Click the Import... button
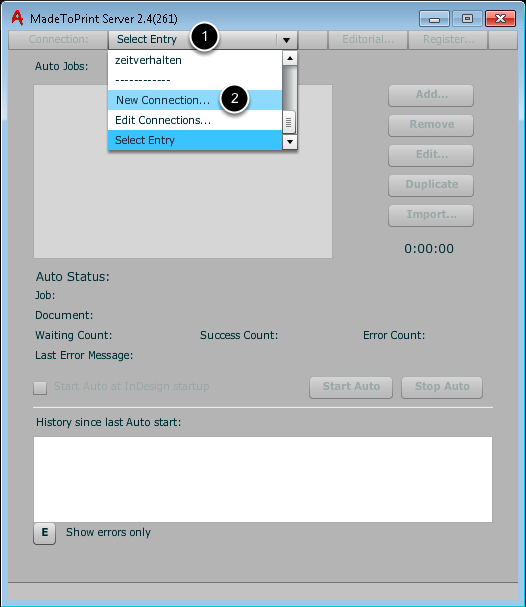Screen dimensions: 526x607 tap(431, 215)
